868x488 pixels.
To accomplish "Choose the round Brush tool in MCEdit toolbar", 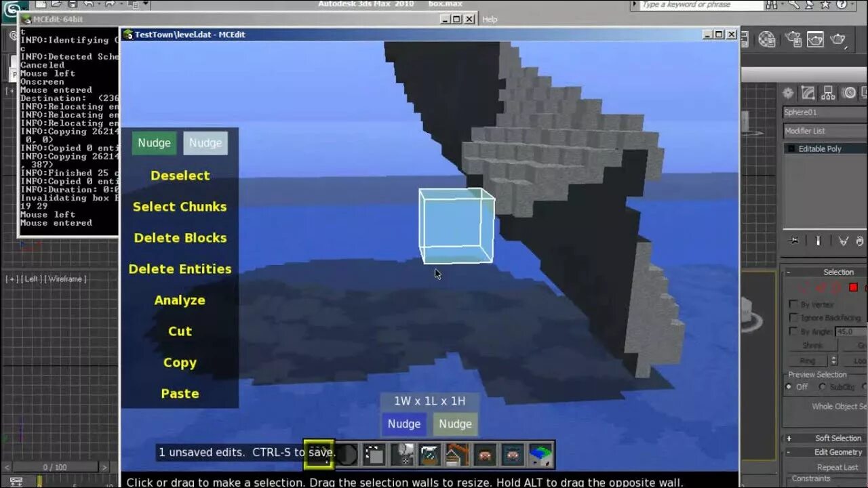I will tap(347, 455).
